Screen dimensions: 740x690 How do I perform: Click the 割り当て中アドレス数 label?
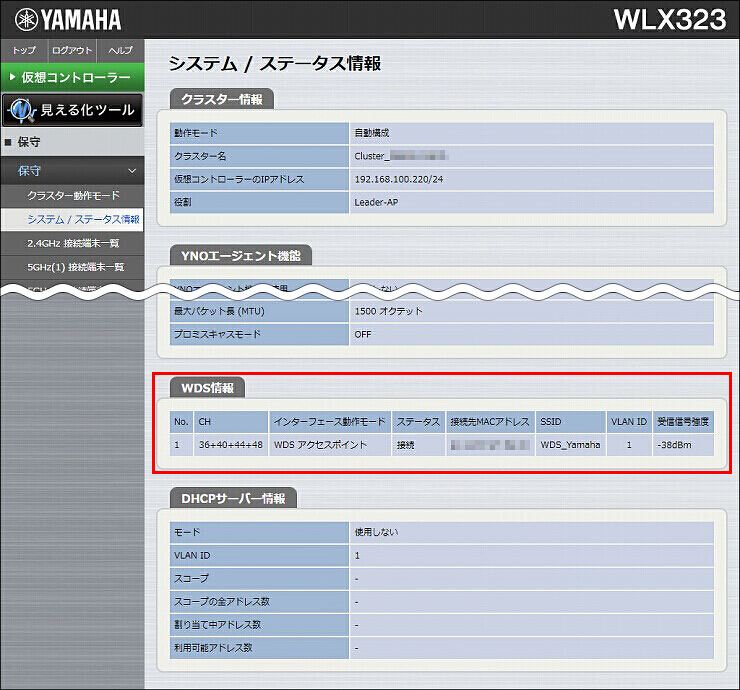pyautogui.click(x=218, y=625)
